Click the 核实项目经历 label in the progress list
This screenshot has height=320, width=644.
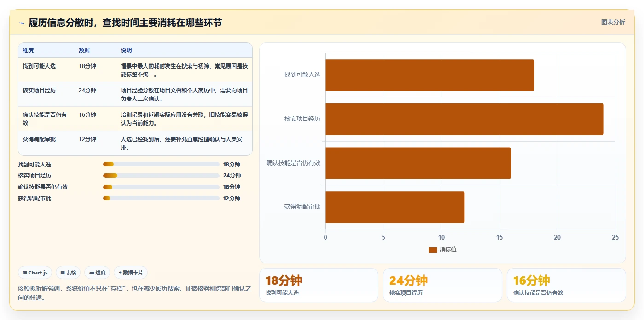coord(35,176)
